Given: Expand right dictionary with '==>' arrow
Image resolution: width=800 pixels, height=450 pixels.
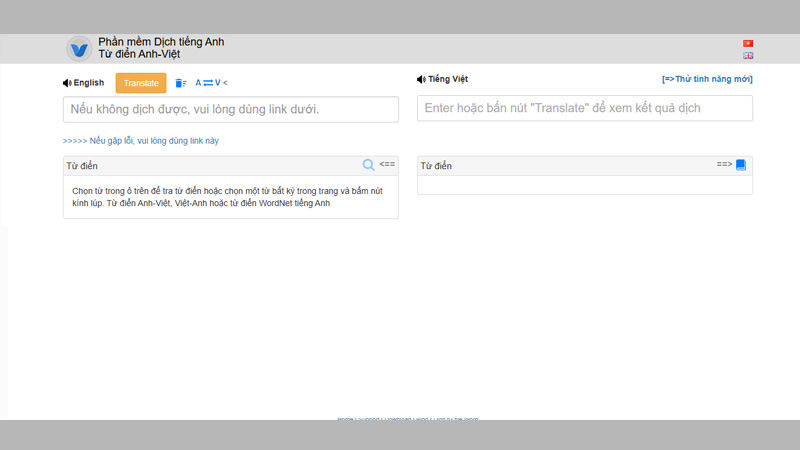Looking at the screenshot, I should click(x=724, y=164).
